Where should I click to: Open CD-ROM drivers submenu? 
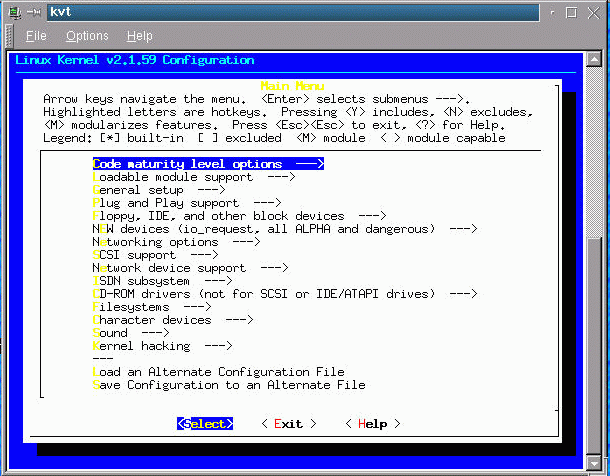(285, 294)
